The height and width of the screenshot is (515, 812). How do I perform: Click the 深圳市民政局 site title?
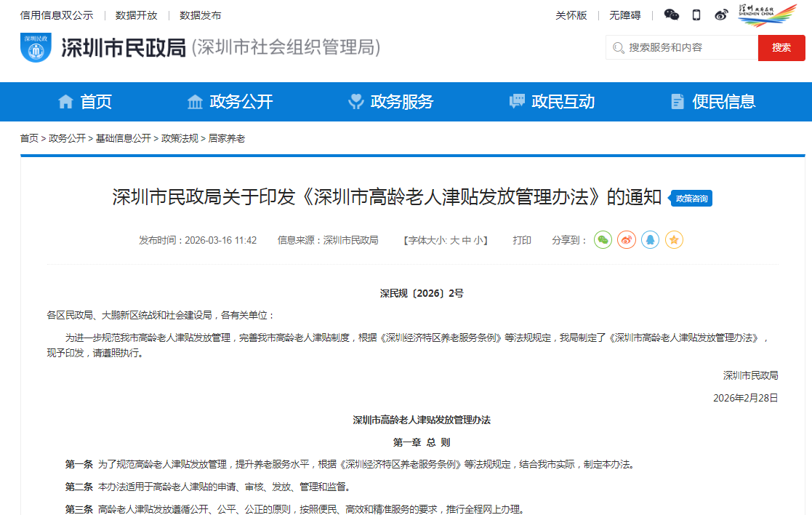124,48
